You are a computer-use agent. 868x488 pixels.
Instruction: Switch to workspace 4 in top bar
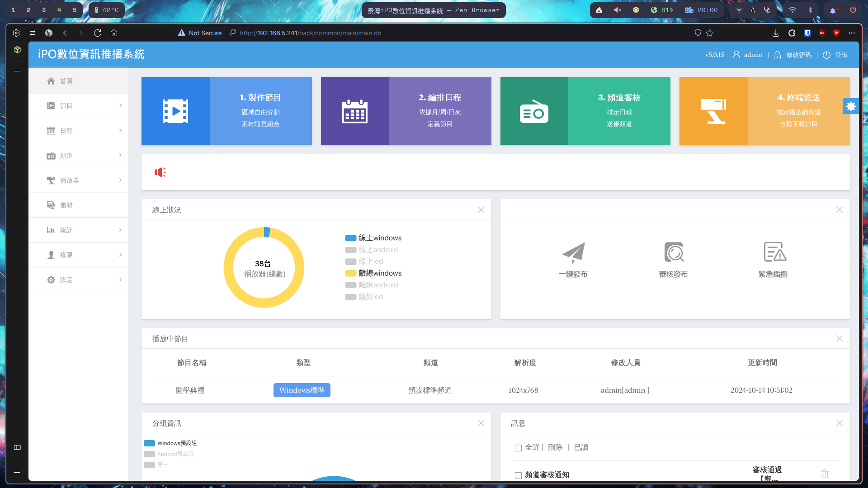(59, 10)
